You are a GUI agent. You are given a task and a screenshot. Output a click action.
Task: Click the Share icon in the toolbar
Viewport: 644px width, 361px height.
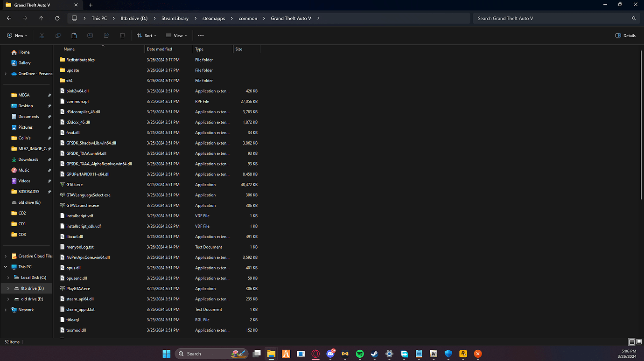[x=106, y=35]
